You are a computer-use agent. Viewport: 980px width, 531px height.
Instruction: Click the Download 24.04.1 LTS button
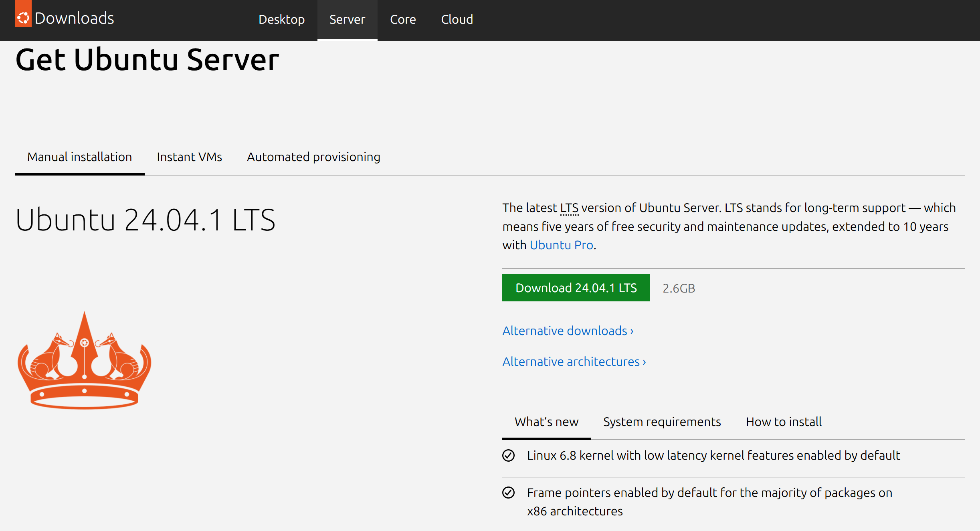pos(576,288)
